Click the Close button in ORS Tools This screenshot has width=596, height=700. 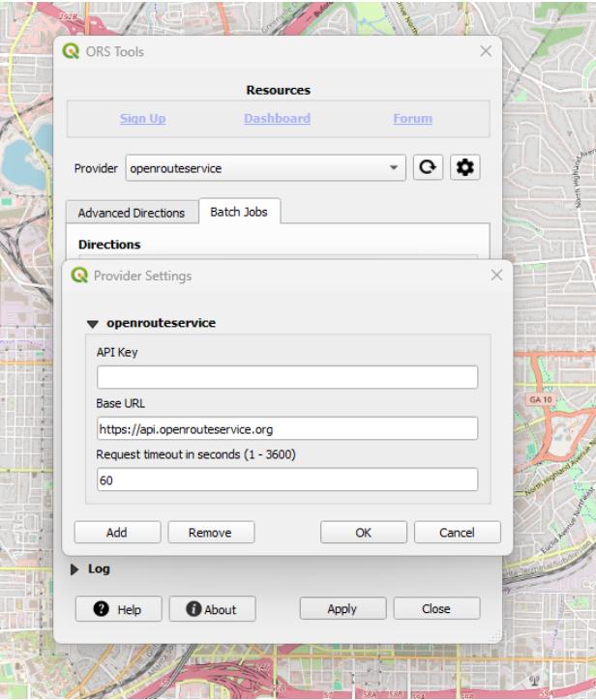coord(436,608)
